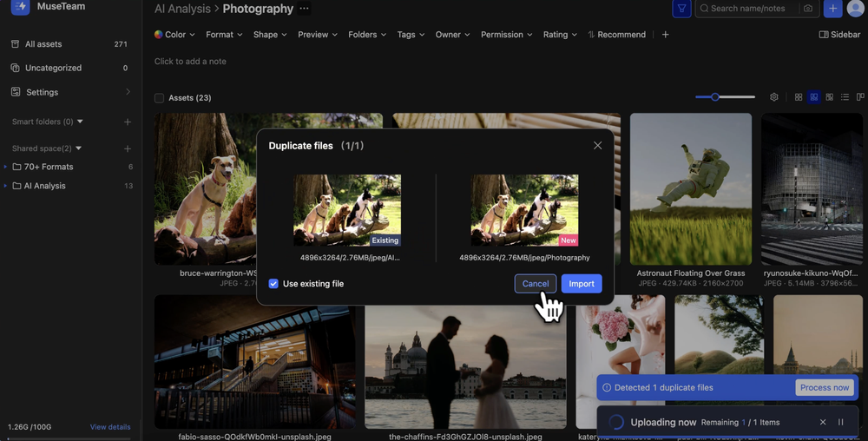
Task: Toggle the Sidebar panel
Action: click(839, 35)
